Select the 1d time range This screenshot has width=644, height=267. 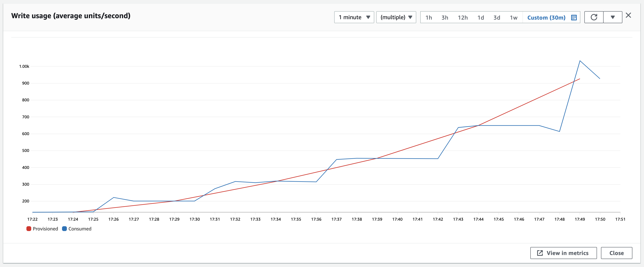click(481, 17)
